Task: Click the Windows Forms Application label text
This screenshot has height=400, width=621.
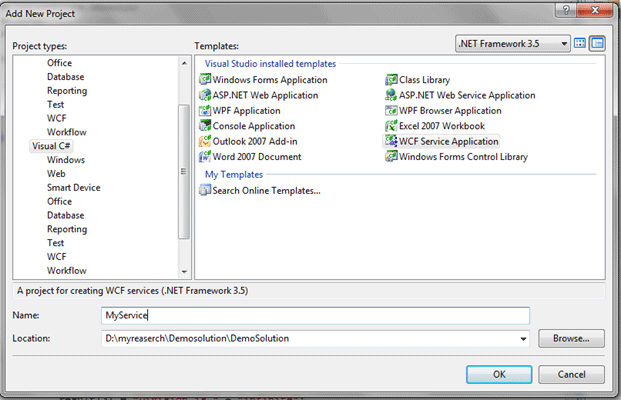Action: 270,80
